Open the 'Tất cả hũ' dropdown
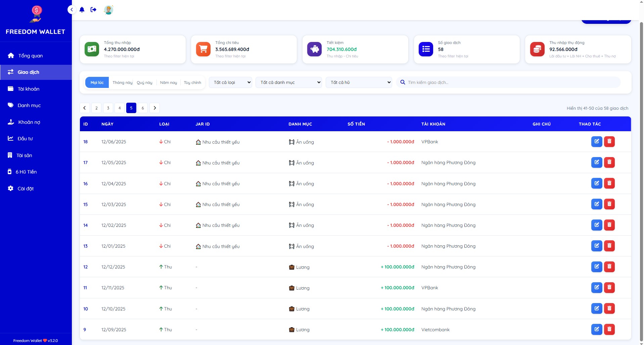The width and height of the screenshot is (644, 345). (359, 83)
